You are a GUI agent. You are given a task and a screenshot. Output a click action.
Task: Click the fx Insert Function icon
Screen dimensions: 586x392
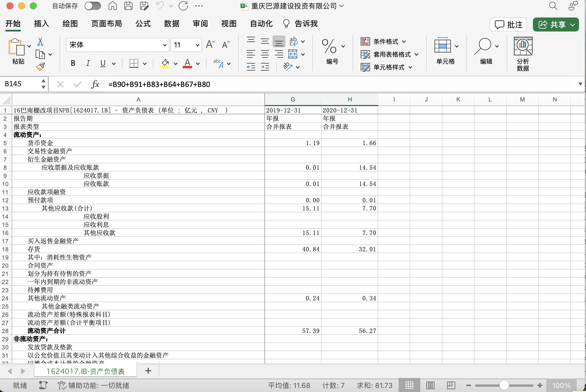coord(95,84)
